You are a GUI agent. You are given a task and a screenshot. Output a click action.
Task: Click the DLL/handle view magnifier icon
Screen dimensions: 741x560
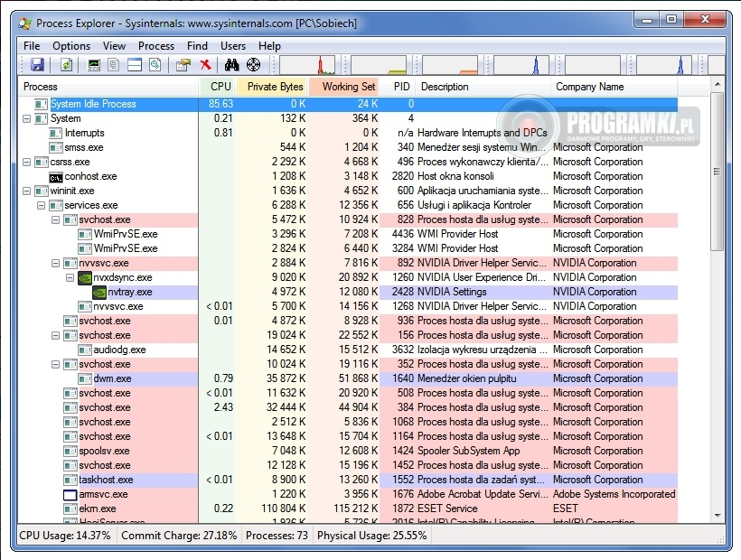click(x=155, y=65)
